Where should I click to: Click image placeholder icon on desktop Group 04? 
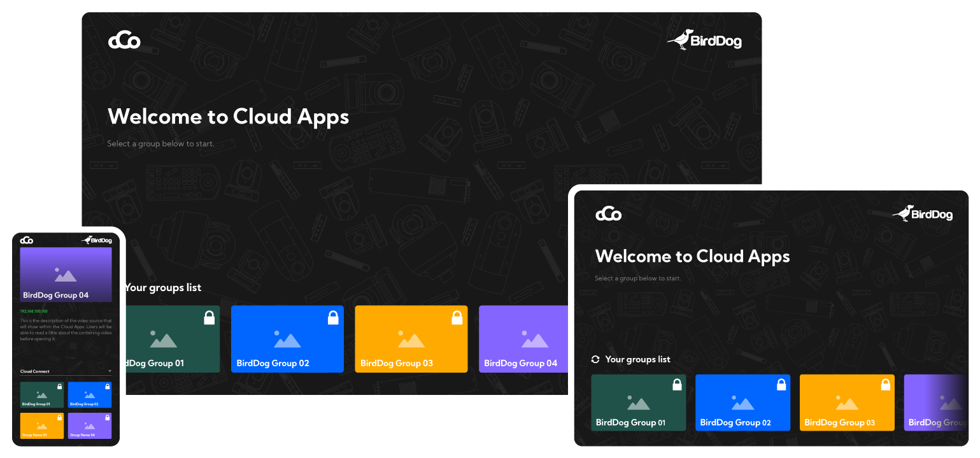click(x=535, y=339)
